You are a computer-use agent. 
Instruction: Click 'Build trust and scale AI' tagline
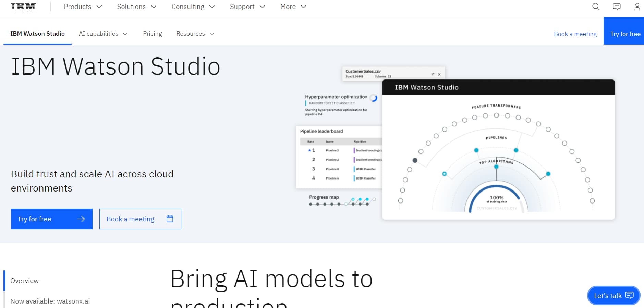coord(92,181)
